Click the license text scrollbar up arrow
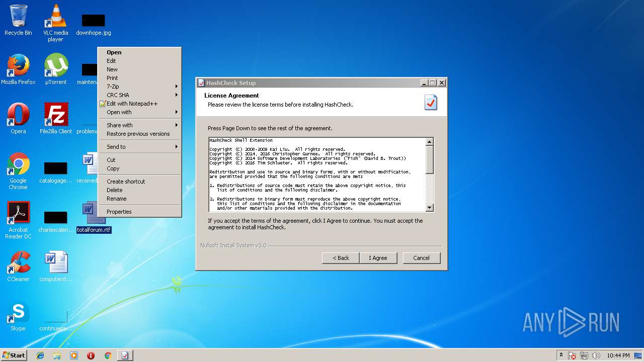The height and width of the screenshot is (362, 644). (x=429, y=142)
